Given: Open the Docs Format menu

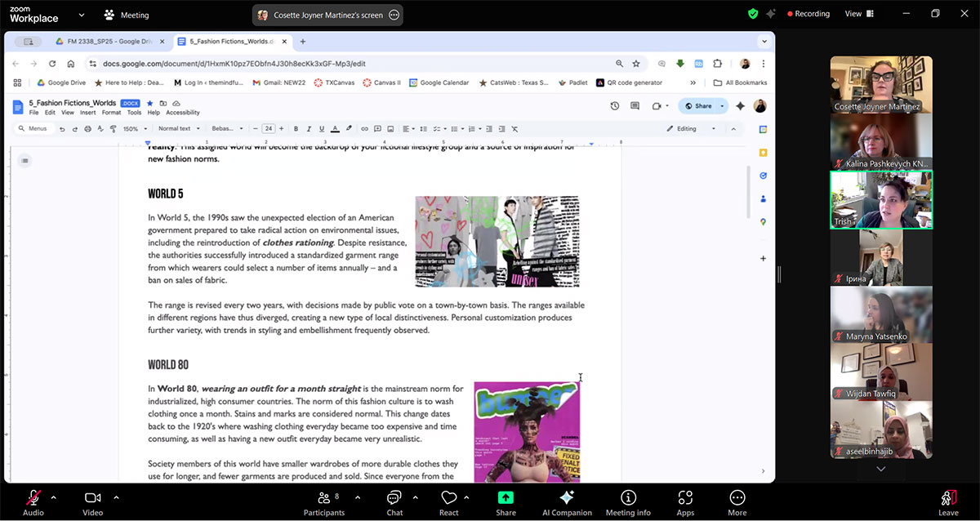Looking at the screenshot, I should (111, 113).
